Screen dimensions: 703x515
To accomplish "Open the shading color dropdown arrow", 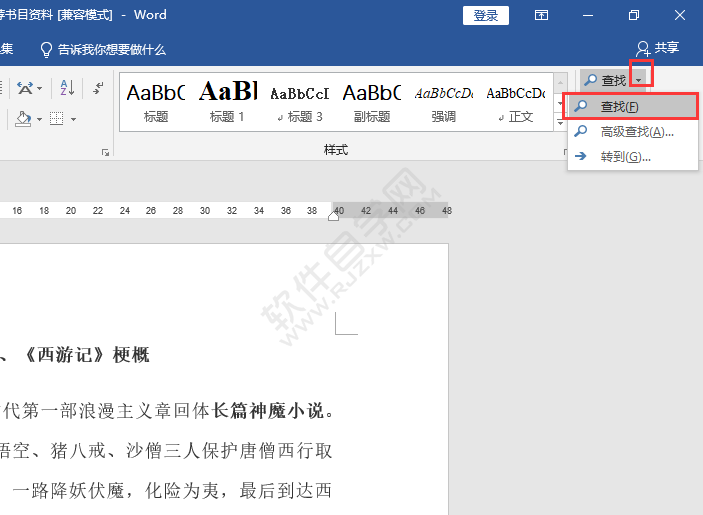I will pos(39,119).
